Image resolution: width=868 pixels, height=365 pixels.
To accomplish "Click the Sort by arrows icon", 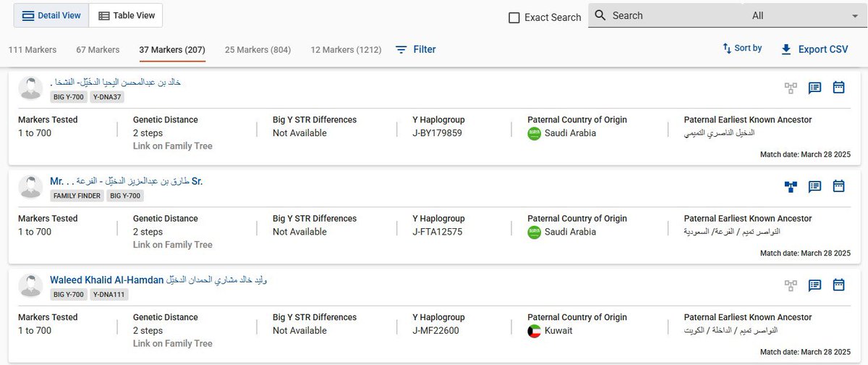I will tap(727, 49).
